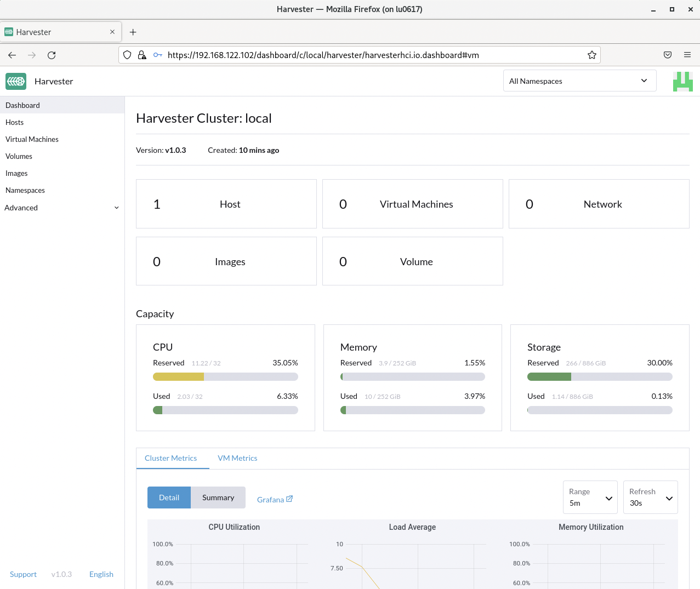Image resolution: width=700 pixels, height=589 pixels.
Task: Expand the Advanced sidebar section
Action: pos(62,208)
